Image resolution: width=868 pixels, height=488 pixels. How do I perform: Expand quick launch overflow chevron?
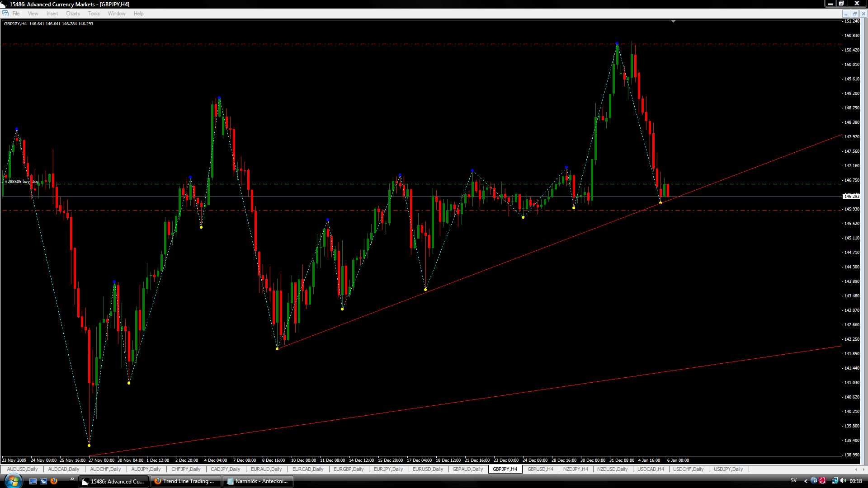click(72, 479)
